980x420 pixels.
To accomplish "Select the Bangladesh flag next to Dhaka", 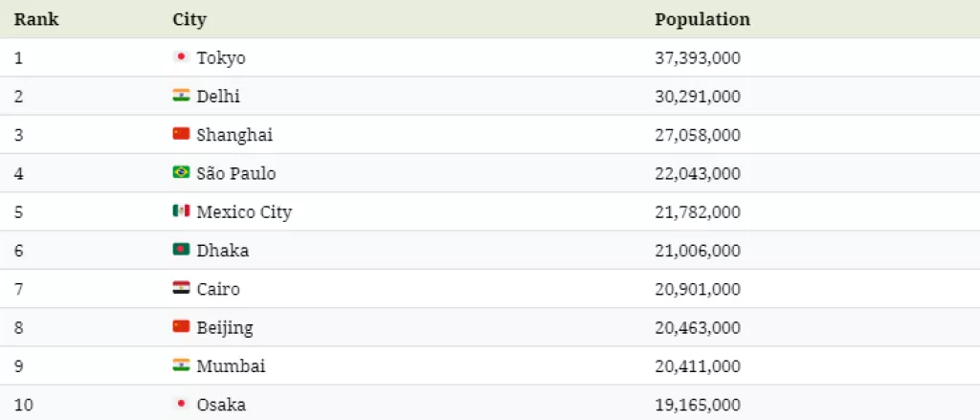I will tap(181, 250).
